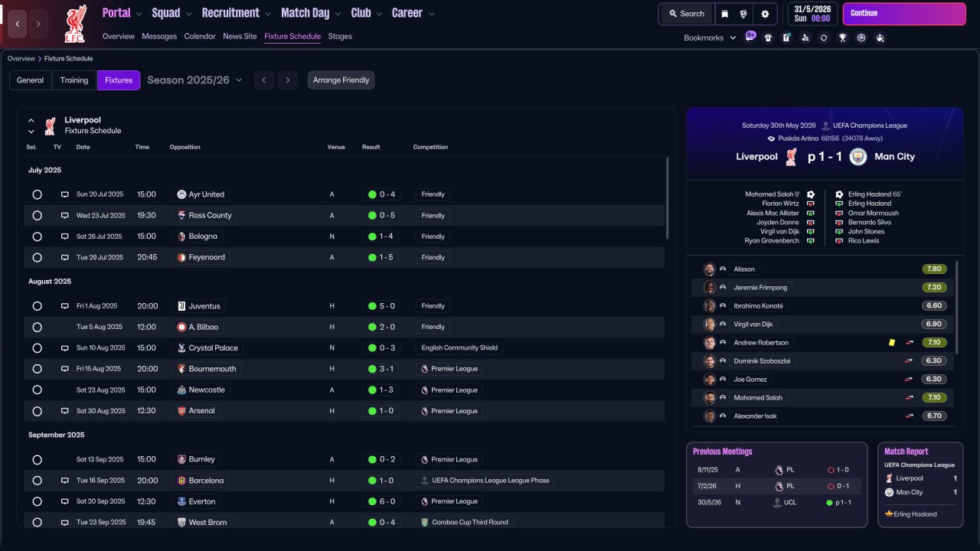Select the Burnley fixture radio button
The width and height of the screenshot is (980, 551).
pyautogui.click(x=37, y=460)
